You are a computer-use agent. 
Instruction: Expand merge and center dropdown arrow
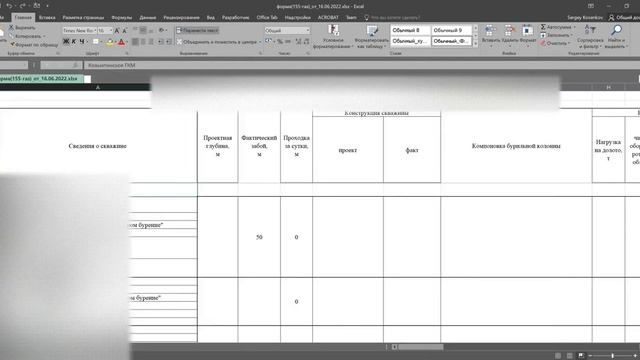pos(260,42)
